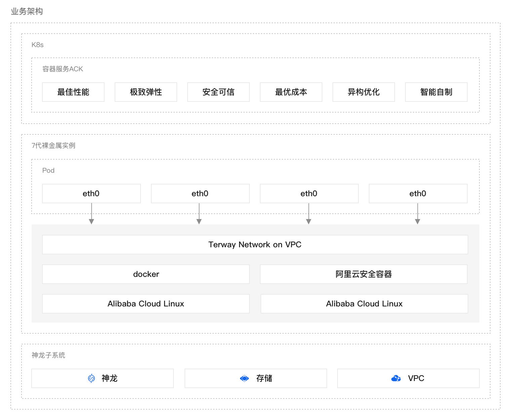Select the docker box
511x420 pixels.
pos(146,274)
